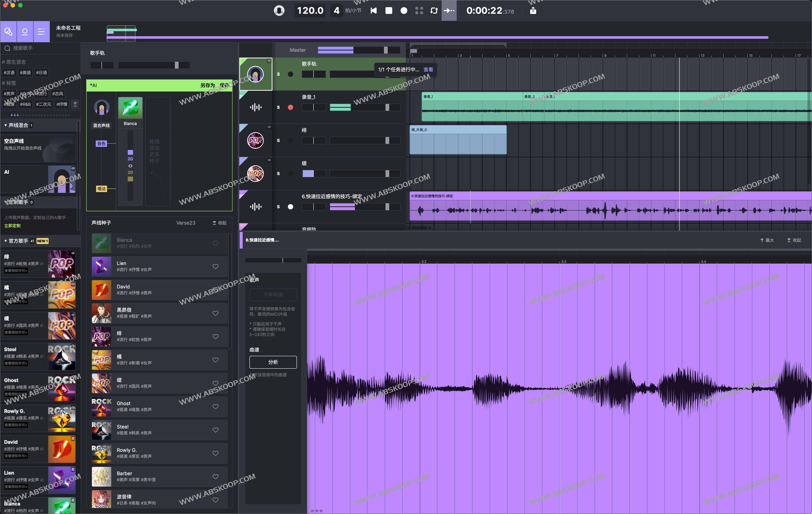Click the mixer sliders icon in the purple sidebar

[41, 31]
